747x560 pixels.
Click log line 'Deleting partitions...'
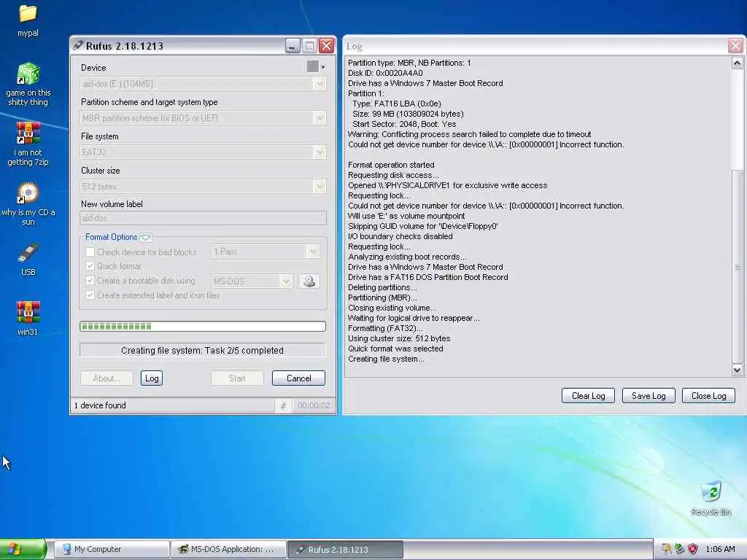(x=382, y=287)
